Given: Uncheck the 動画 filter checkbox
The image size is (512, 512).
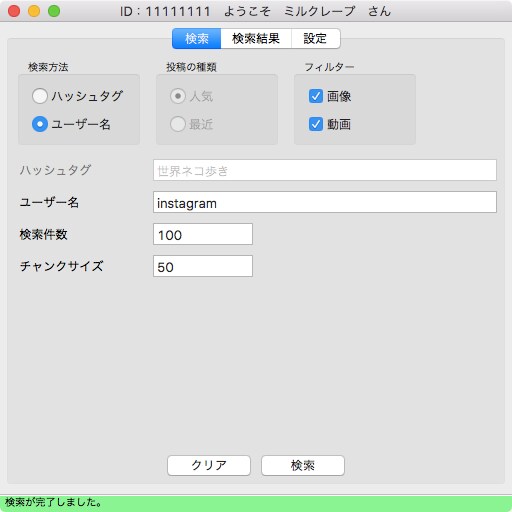Looking at the screenshot, I should (x=316, y=124).
